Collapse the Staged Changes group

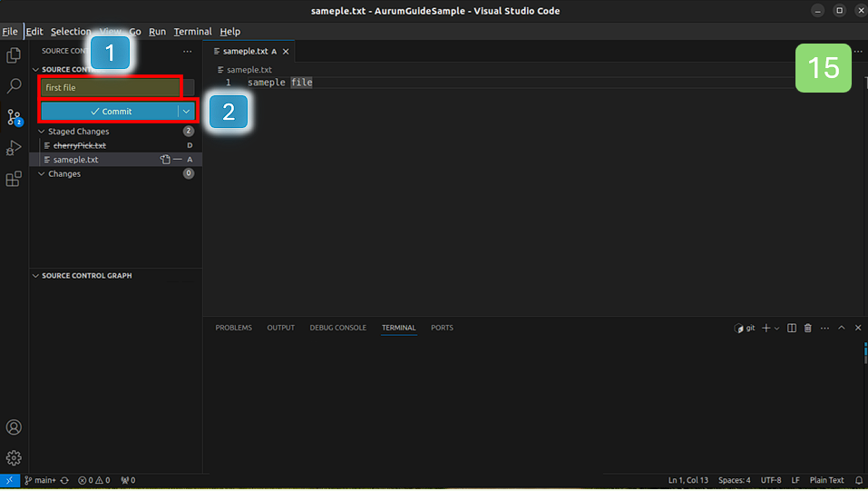tap(41, 132)
